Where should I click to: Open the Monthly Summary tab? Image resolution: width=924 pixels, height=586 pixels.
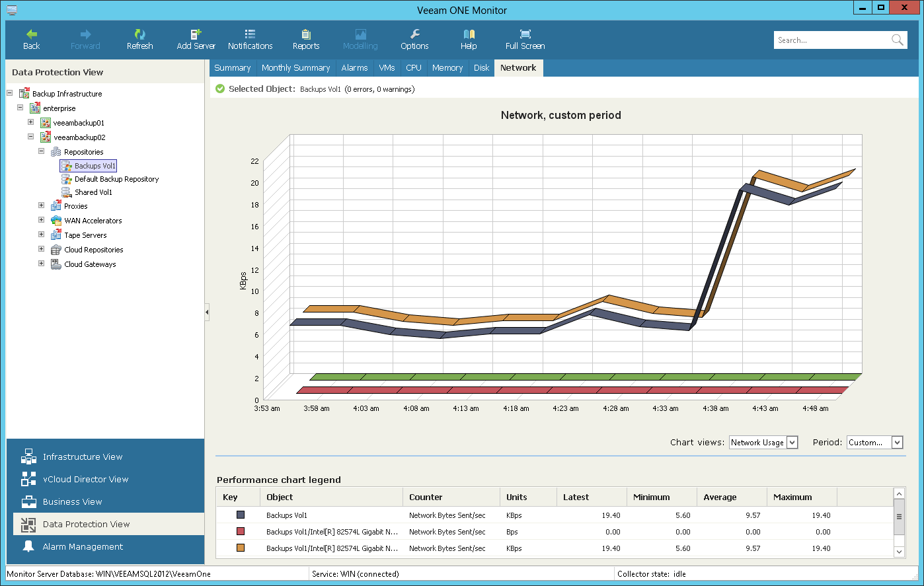pos(295,67)
